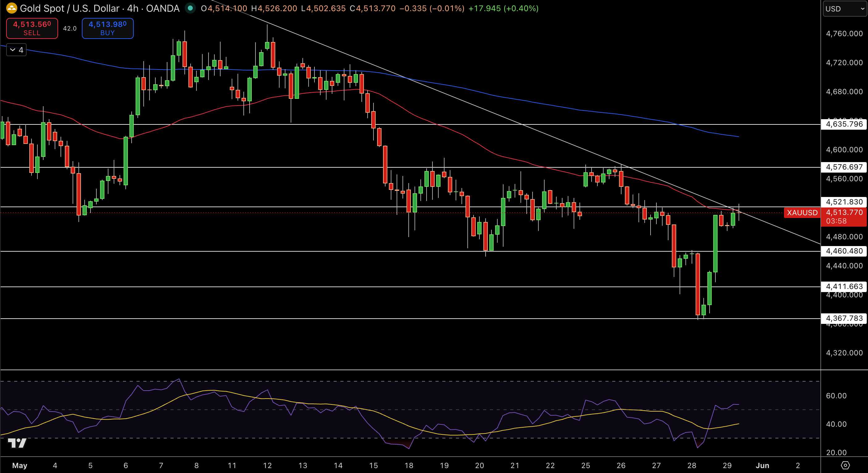Click the 4,320.000 price axis label
The image size is (868, 473).
pos(845,353)
